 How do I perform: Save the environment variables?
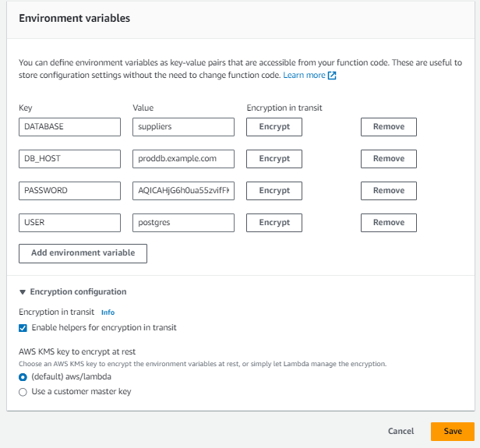pyautogui.click(x=453, y=432)
